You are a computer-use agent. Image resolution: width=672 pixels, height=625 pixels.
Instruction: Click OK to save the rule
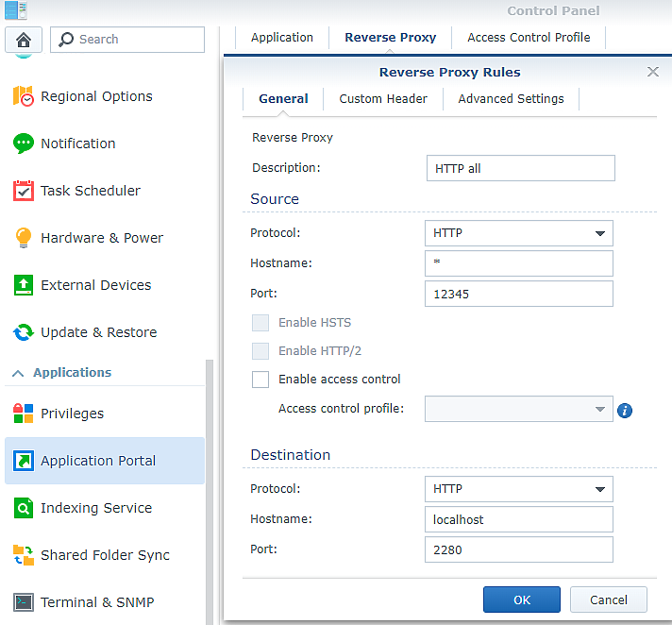pyautogui.click(x=522, y=600)
